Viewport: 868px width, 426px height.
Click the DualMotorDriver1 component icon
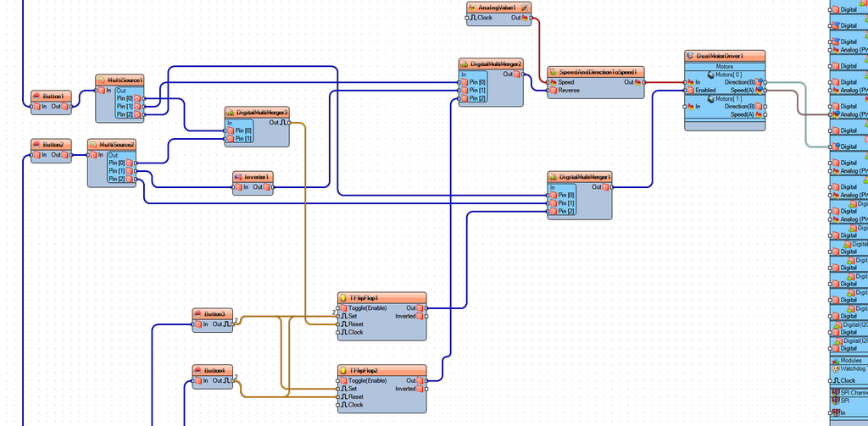(690, 56)
